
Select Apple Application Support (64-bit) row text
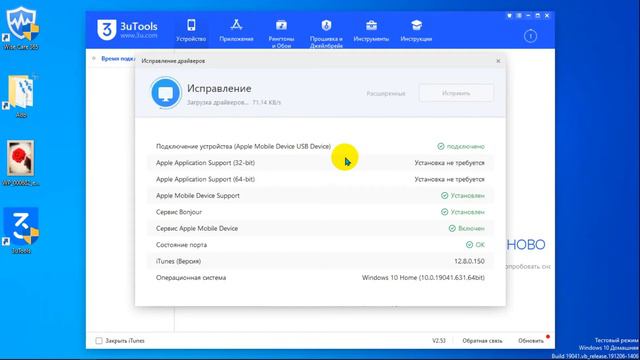tap(205, 179)
